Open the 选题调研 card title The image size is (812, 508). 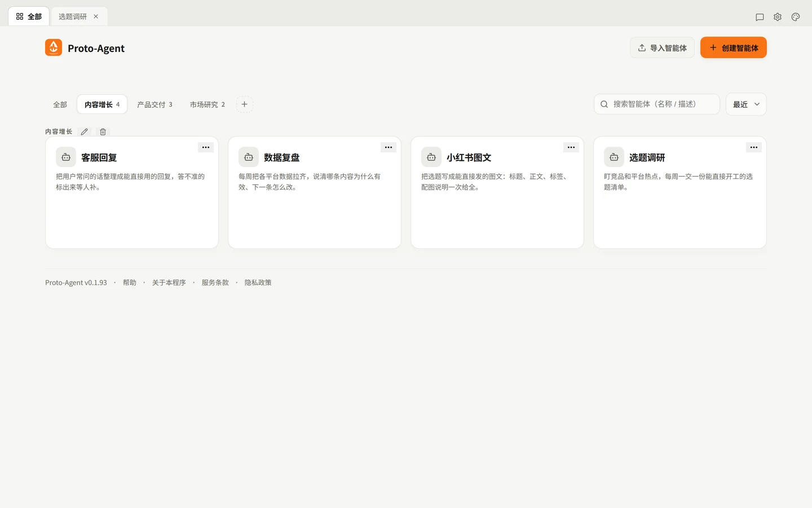647,157
